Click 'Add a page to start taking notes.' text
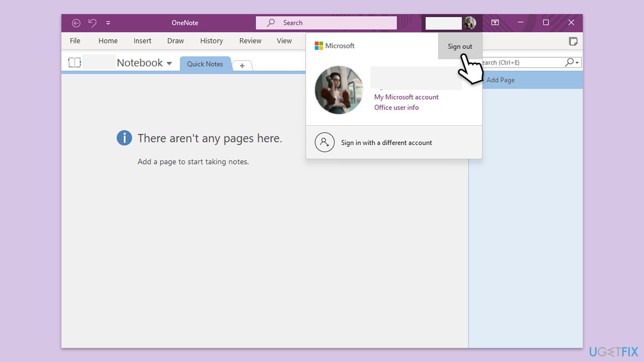Image resolution: width=644 pixels, height=362 pixels. (193, 162)
